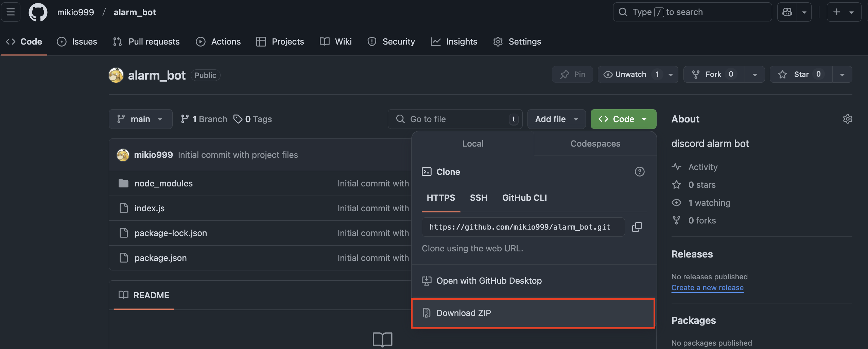
Task: Open the create new plus icon
Action: point(836,12)
